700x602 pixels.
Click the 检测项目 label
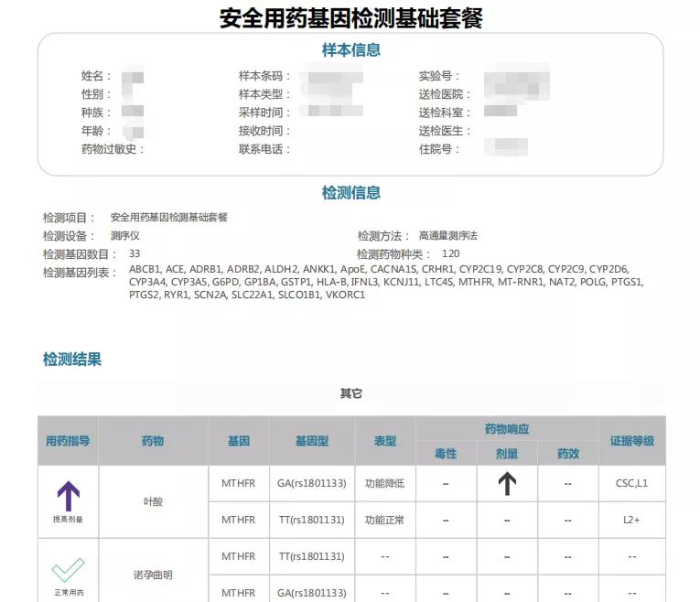[69, 218]
